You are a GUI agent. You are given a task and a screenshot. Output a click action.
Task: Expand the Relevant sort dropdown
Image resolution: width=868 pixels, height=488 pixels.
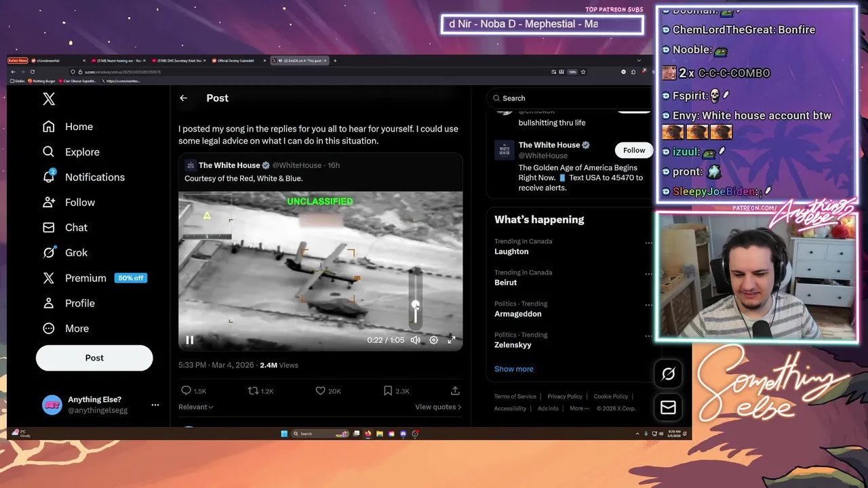point(196,407)
